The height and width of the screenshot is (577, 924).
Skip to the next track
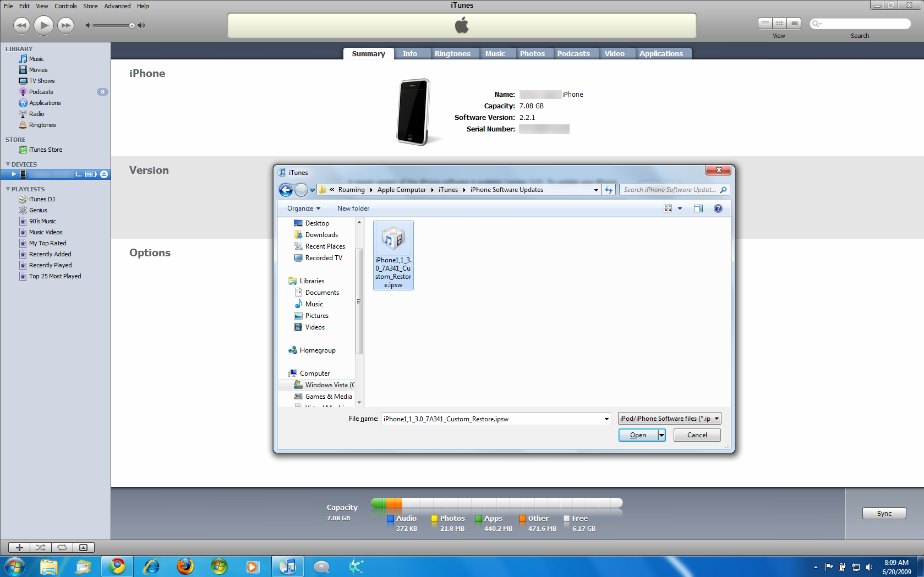point(66,25)
